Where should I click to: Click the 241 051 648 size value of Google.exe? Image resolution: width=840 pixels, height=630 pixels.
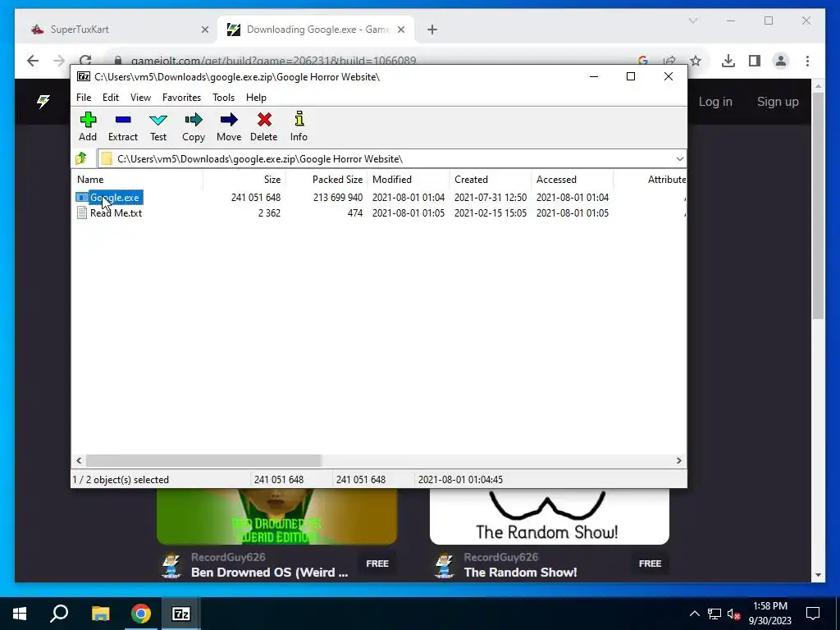256,198
